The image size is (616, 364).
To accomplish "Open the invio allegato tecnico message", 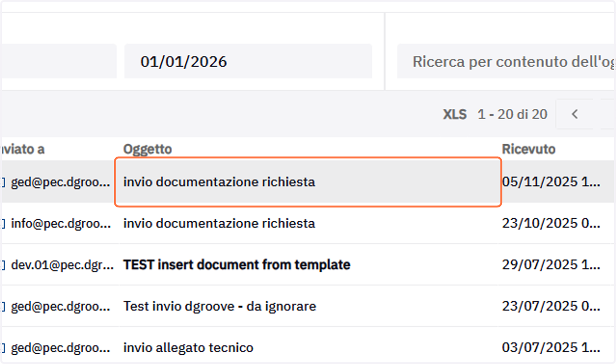I will 188,348.
